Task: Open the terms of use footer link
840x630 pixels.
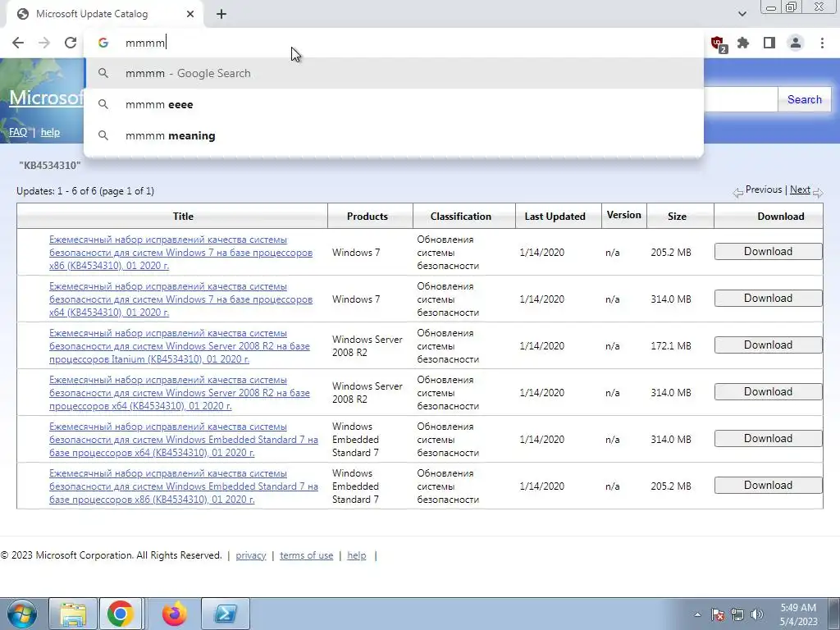Action: coord(307,555)
